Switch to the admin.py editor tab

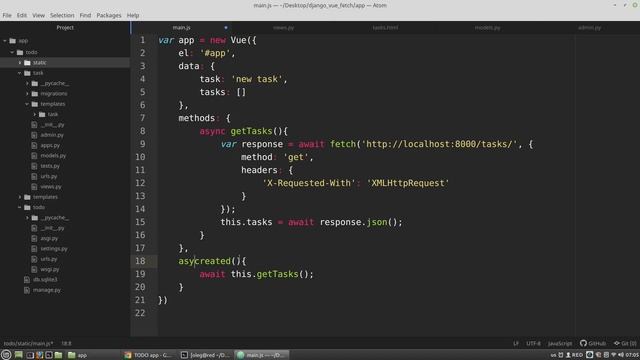pos(589,27)
